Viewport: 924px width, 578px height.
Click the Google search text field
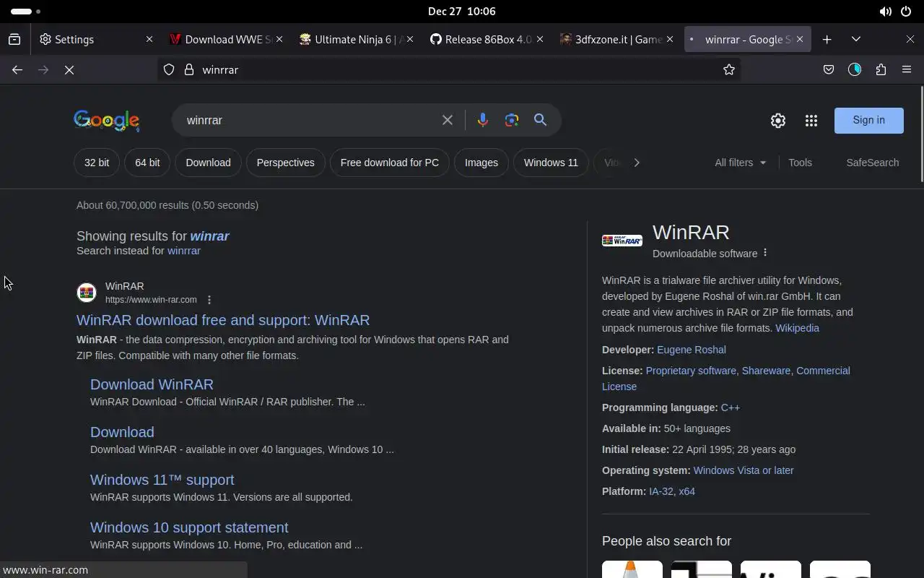pos(310,120)
